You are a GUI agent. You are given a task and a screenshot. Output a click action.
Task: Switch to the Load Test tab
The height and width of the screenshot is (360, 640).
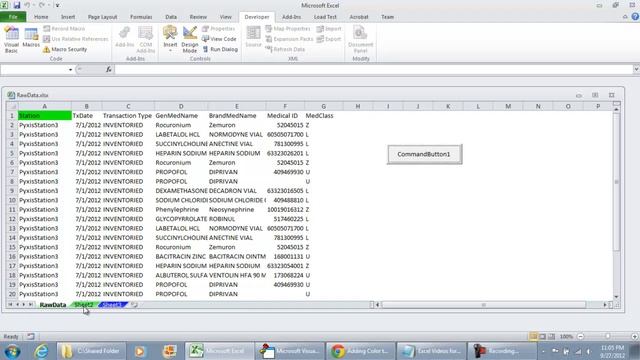pos(325,17)
